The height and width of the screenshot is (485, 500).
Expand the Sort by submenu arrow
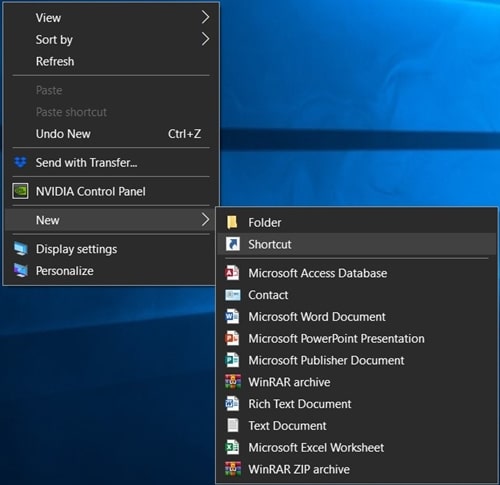point(205,39)
